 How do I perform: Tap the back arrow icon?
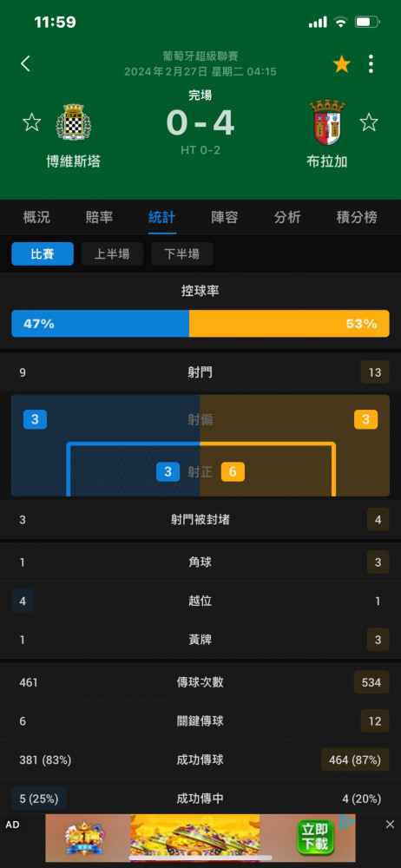point(25,63)
